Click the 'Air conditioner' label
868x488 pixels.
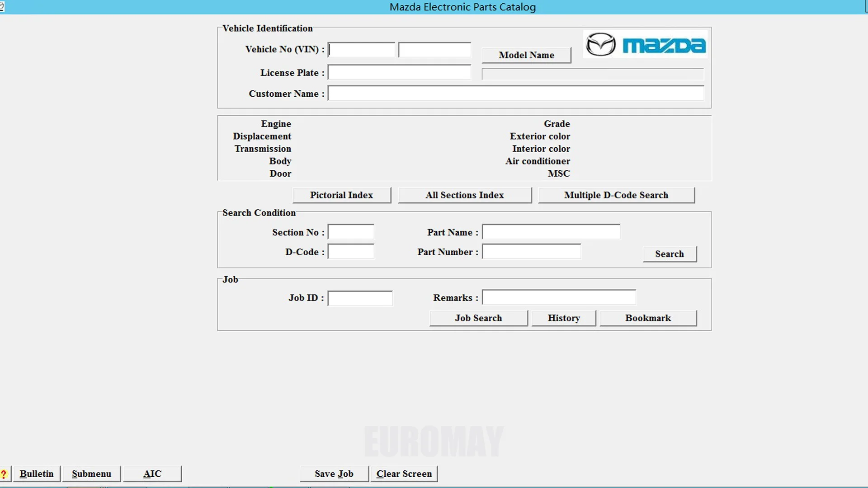point(538,161)
